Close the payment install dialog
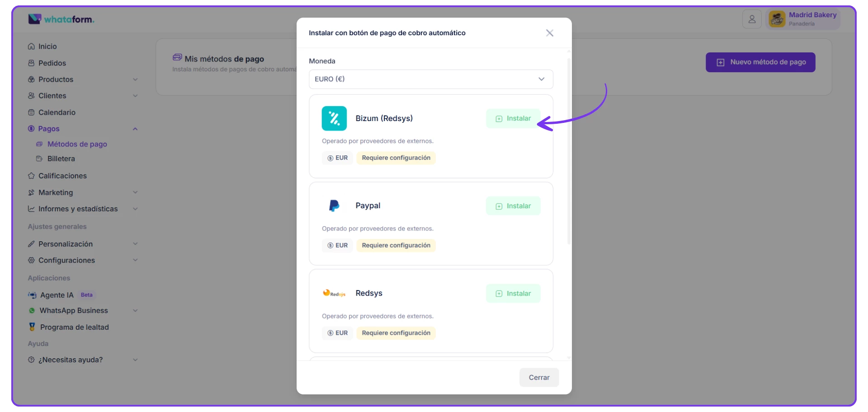Viewport: 868px width, 412px height. tap(549, 33)
